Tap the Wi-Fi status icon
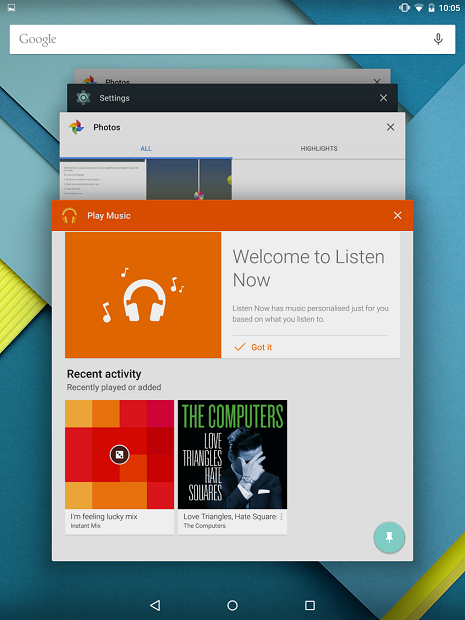 tap(419, 8)
